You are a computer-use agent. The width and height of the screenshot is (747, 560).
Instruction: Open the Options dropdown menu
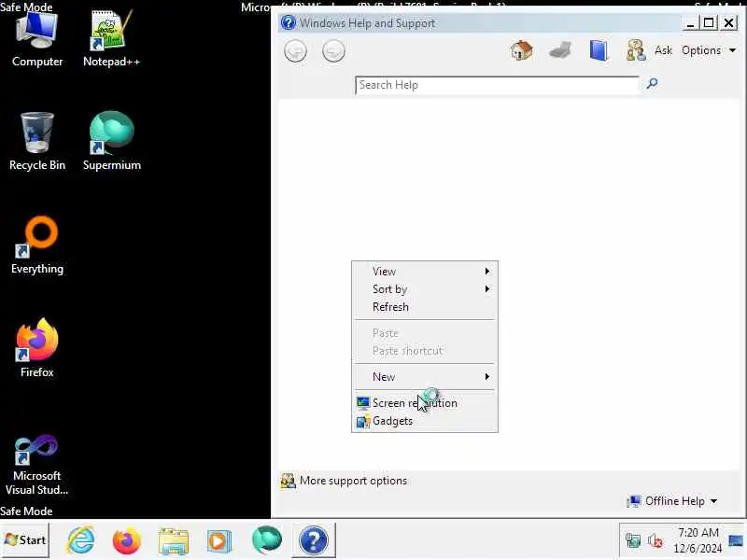click(709, 50)
